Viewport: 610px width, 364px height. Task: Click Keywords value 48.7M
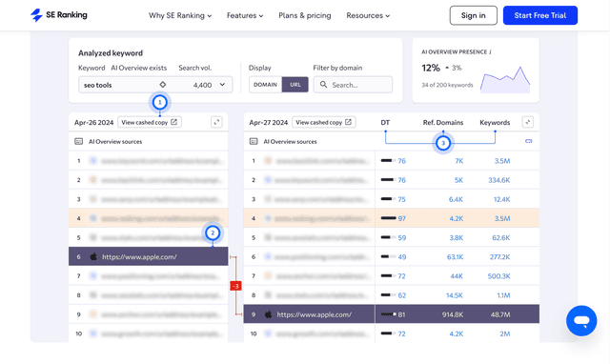pos(500,314)
